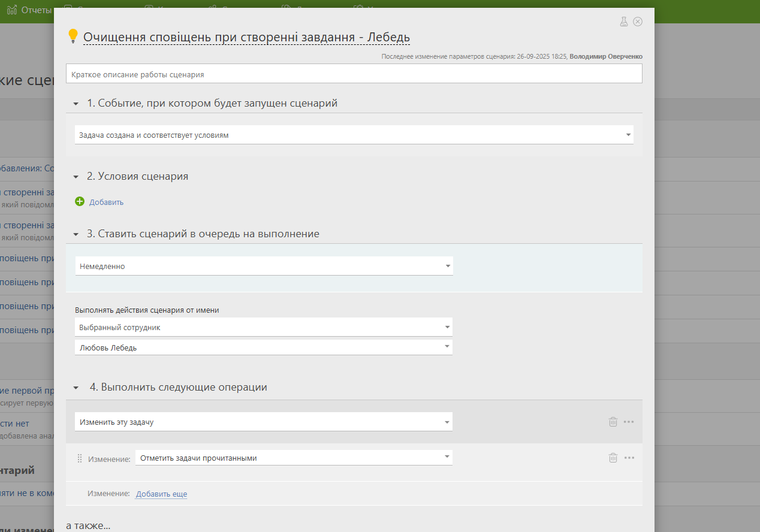The width and height of the screenshot is (760, 532).
Task: Close the scenario dialog with the X icon
Action: tap(638, 22)
